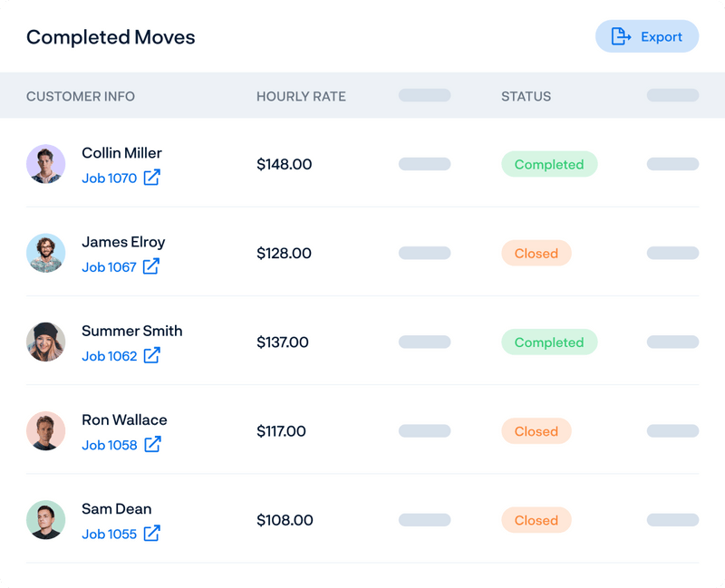This screenshot has height=588, width=725.
Task: Click Summer Smith's avatar photo
Action: [45, 342]
